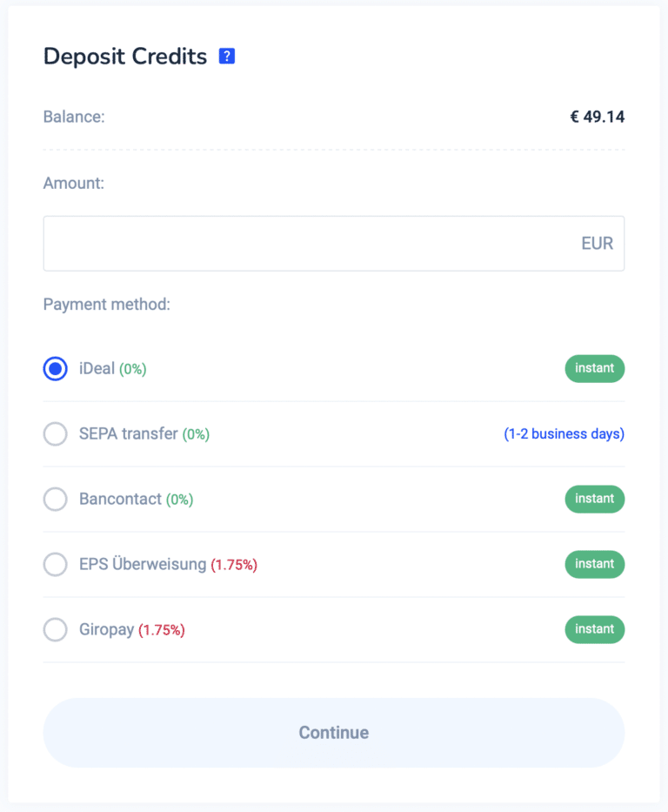Focus the Amount input field

[334, 244]
